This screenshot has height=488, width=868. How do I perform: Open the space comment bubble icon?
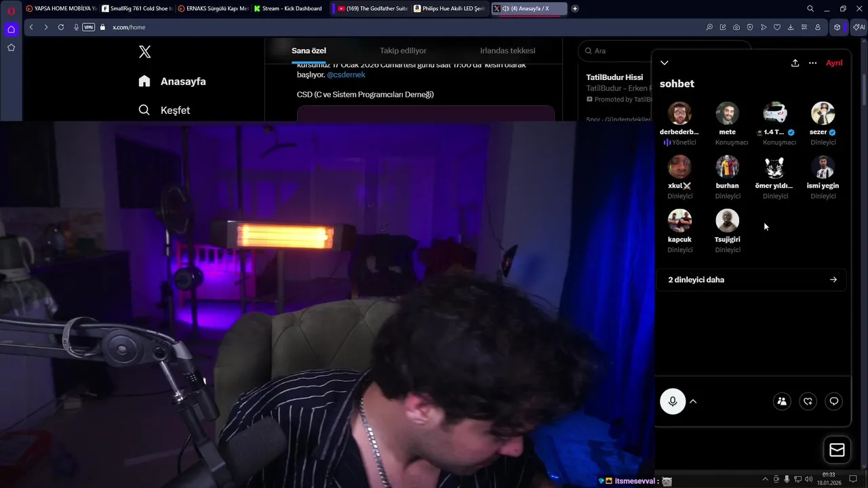(x=834, y=401)
